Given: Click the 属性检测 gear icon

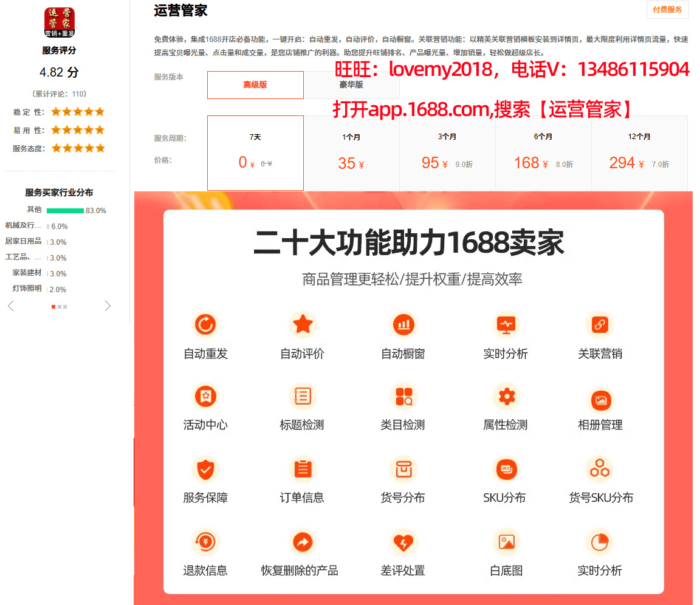Looking at the screenshot, I should coord(506,396).
